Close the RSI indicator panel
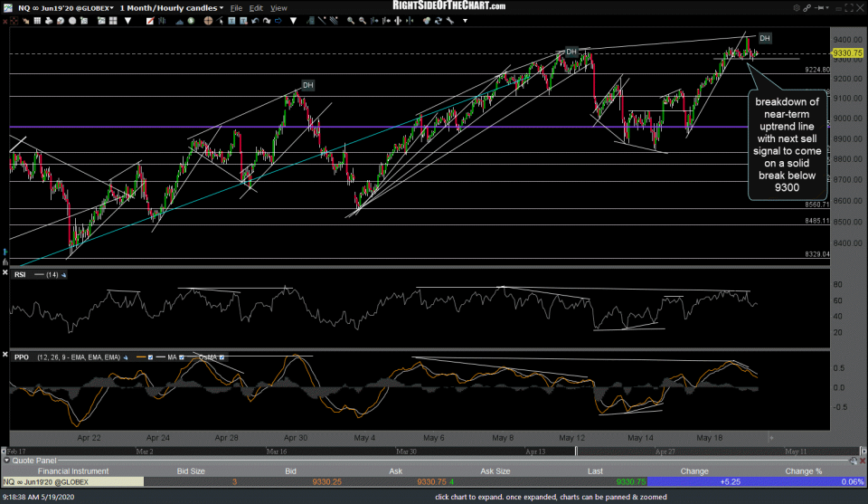This screenshot has height=504, width=868. [x=5, y=272]
